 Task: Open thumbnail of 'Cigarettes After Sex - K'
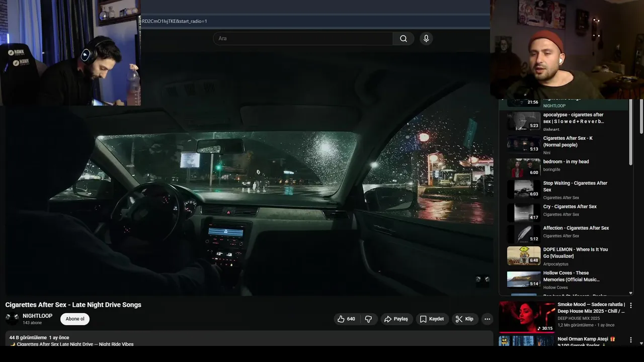pyautogui.click(x=524, y=144)
